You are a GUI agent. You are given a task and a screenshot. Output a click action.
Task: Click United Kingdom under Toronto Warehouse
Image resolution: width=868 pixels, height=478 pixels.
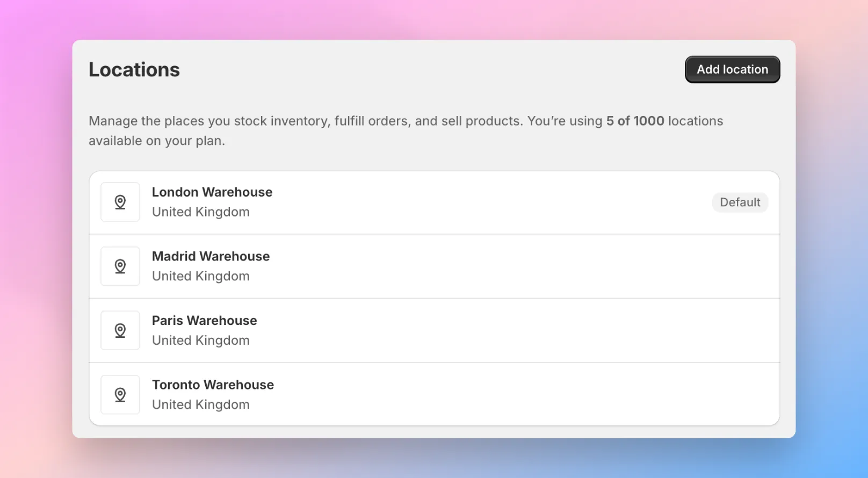coord(201,404)
